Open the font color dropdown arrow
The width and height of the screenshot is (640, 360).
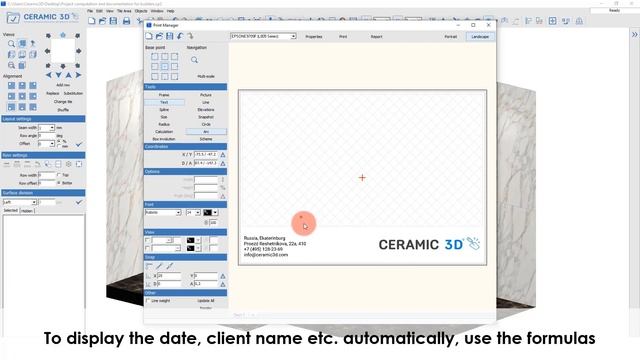pyautogui.click(x=215, y=213)
